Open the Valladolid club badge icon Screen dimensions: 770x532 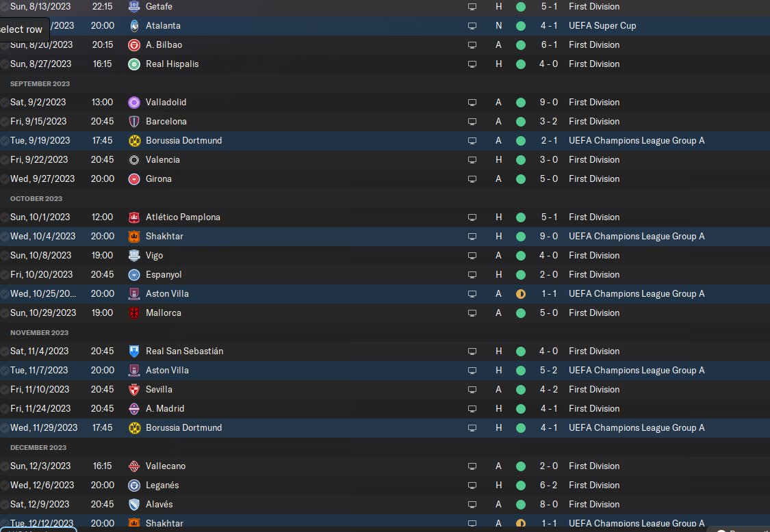134,103
